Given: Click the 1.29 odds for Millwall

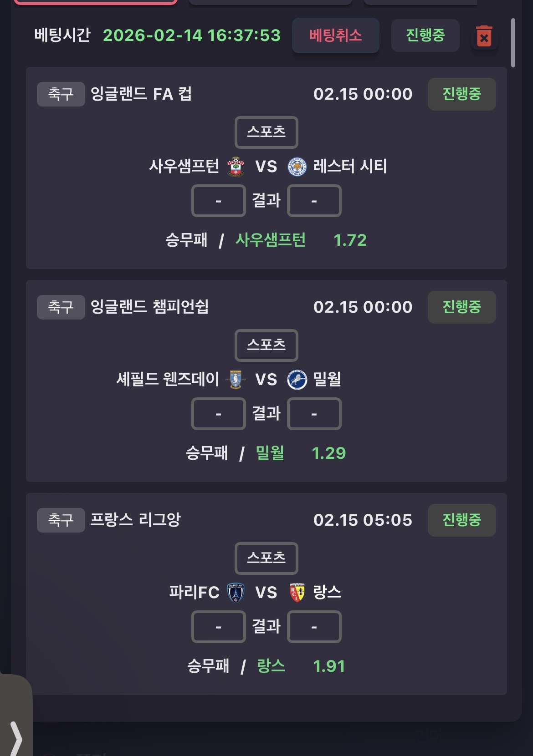Looking at the screenshot, I should (328, 453).
